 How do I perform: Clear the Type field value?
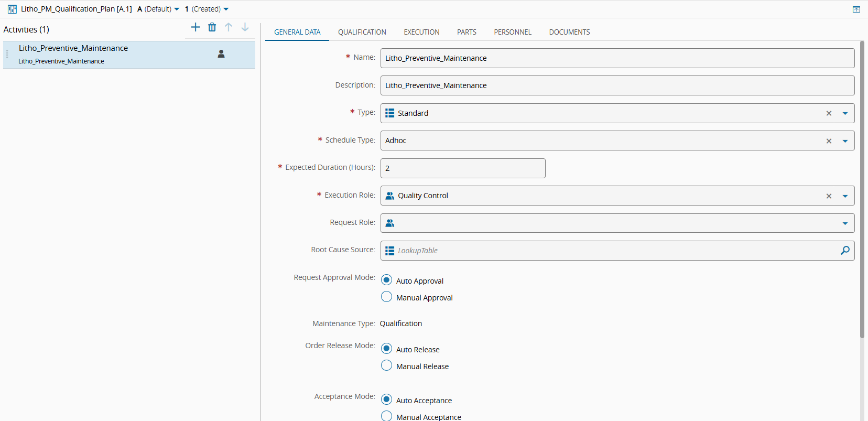tap(829, 113)
